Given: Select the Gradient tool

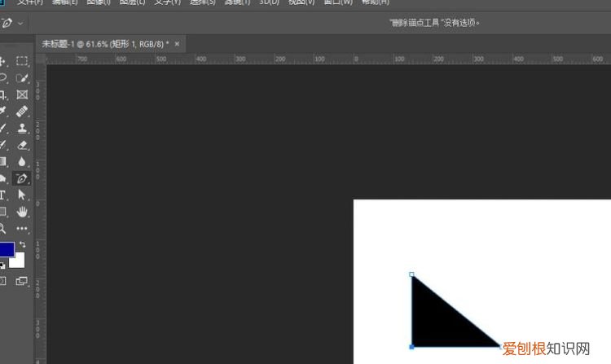Looking at the screenshot, I should (x=2, y=161).
